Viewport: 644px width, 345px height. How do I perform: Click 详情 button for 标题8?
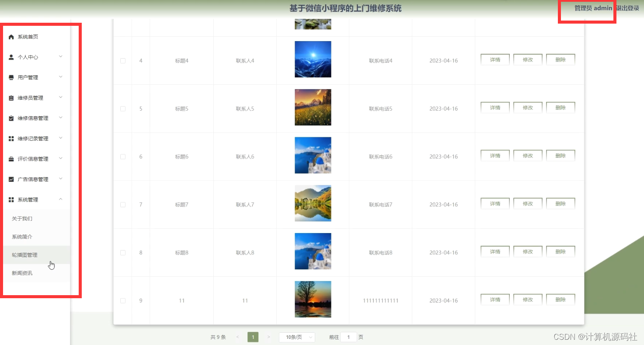tap(495, 252)
